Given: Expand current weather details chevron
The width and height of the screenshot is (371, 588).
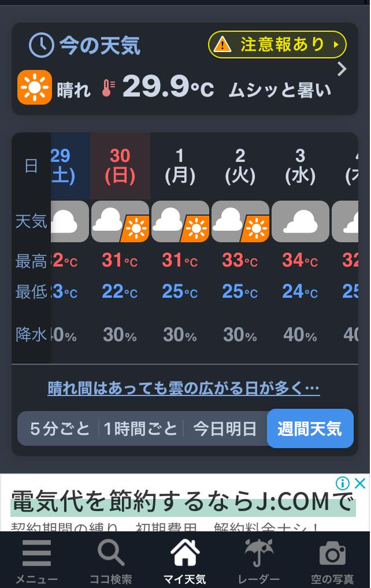Looking at the screenshot, I should coord(342,69).
